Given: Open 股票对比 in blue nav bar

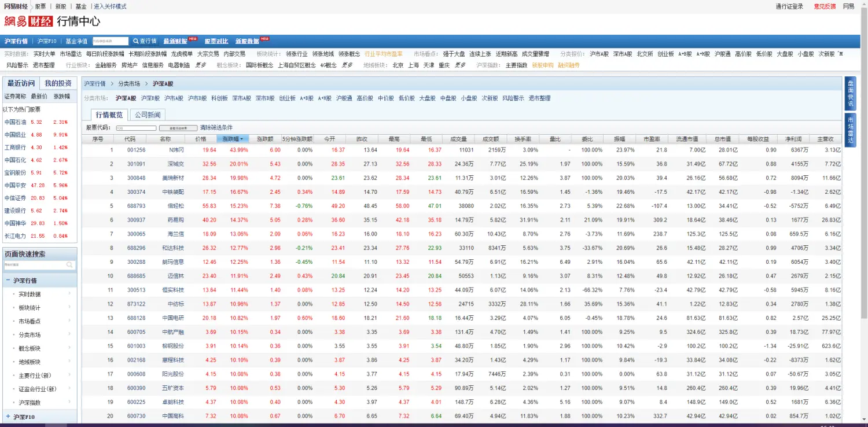Looking at the screenshot, I should tap(216, 41).
